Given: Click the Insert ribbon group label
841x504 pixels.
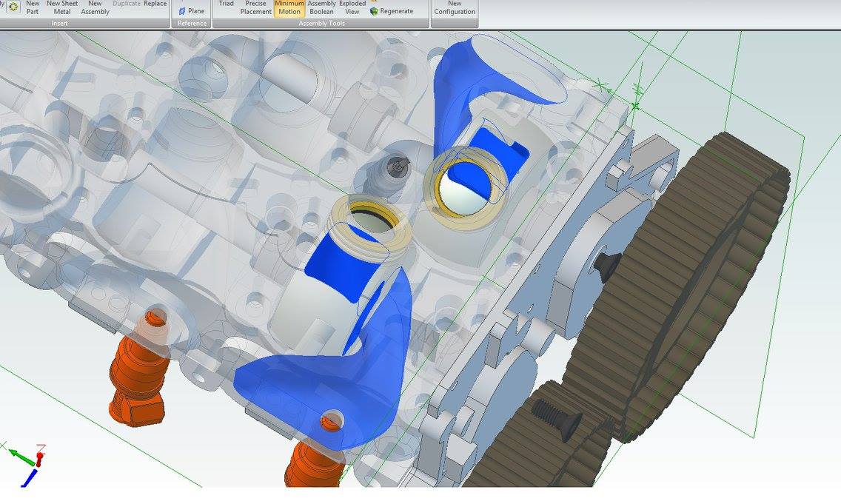Looking at the screenshot, I should click(x=59, y=24).
